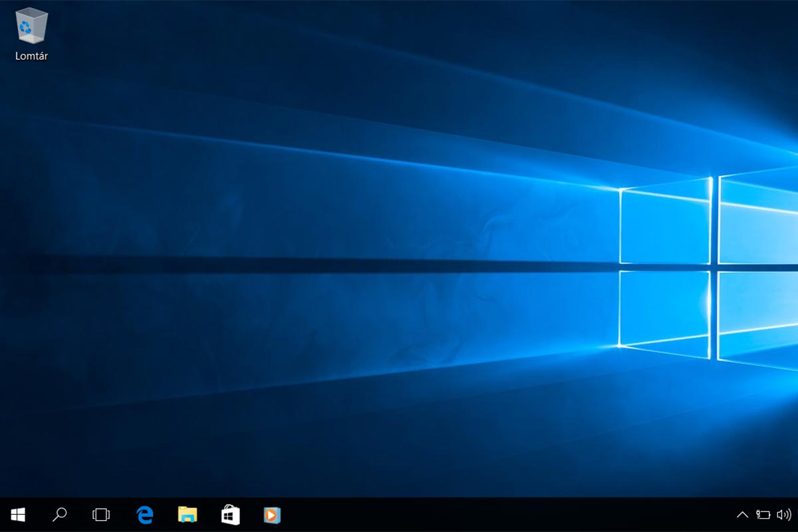The image size is (798, 532).
Task: Open the taskbar search magnifier
Action: pos(60,515)
